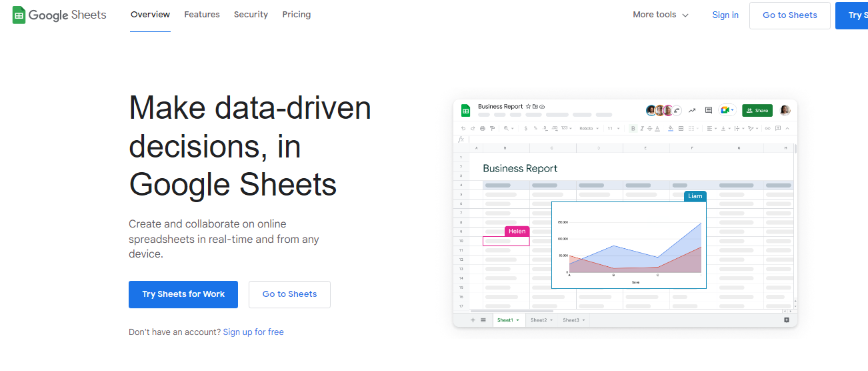868x371 pixels.
Task: Go to the Security tab
Action: pyautogui.click(x=251, y=14)
